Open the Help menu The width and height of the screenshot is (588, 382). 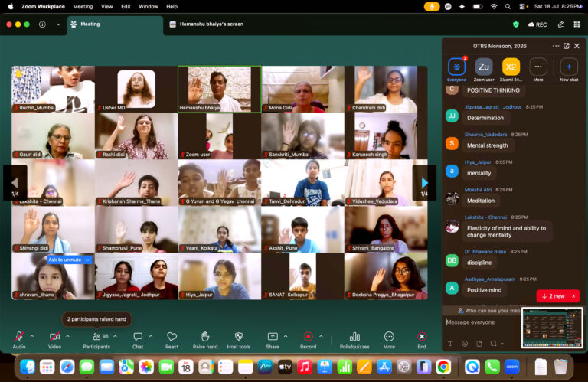(x=171, y=6)
